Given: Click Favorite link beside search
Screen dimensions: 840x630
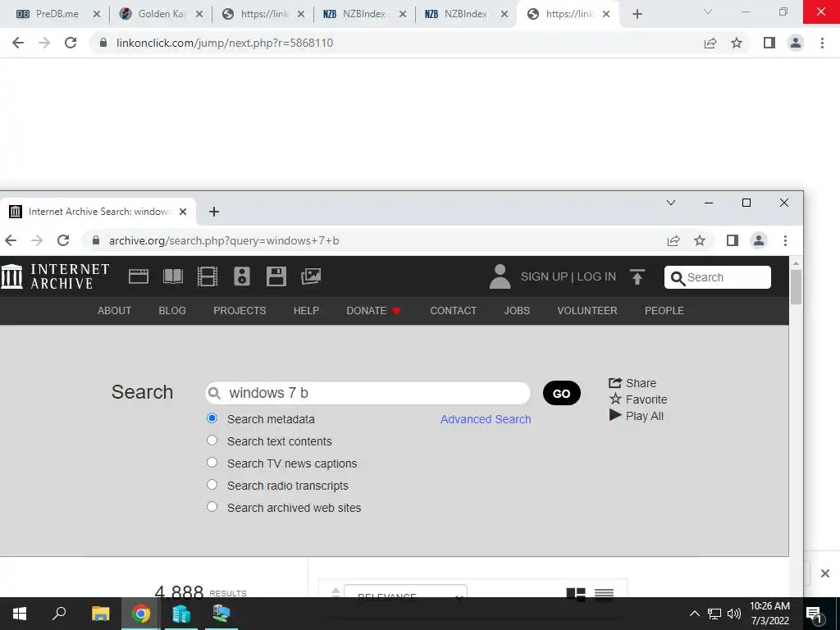Looking at the screenshot, I should (638, 399).
